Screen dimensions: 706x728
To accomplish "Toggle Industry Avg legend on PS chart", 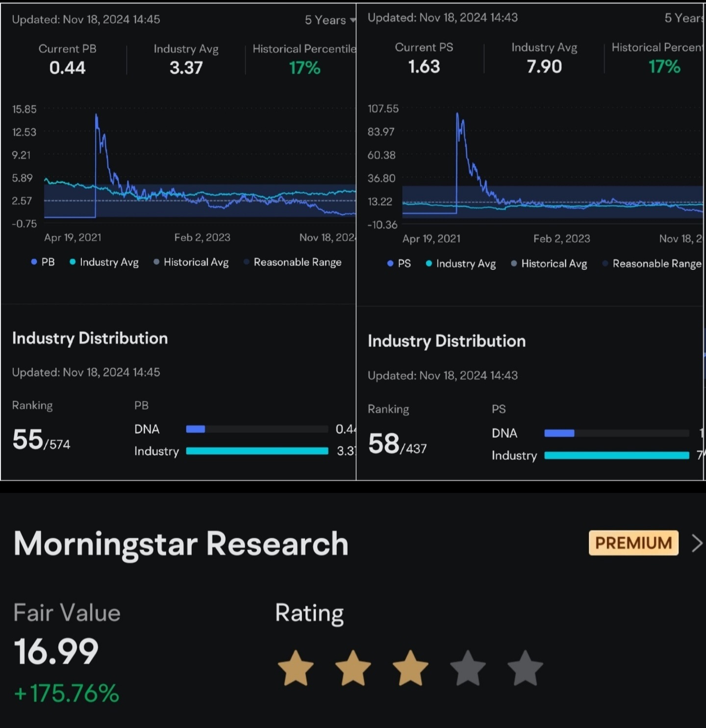I will coord(461,263).
